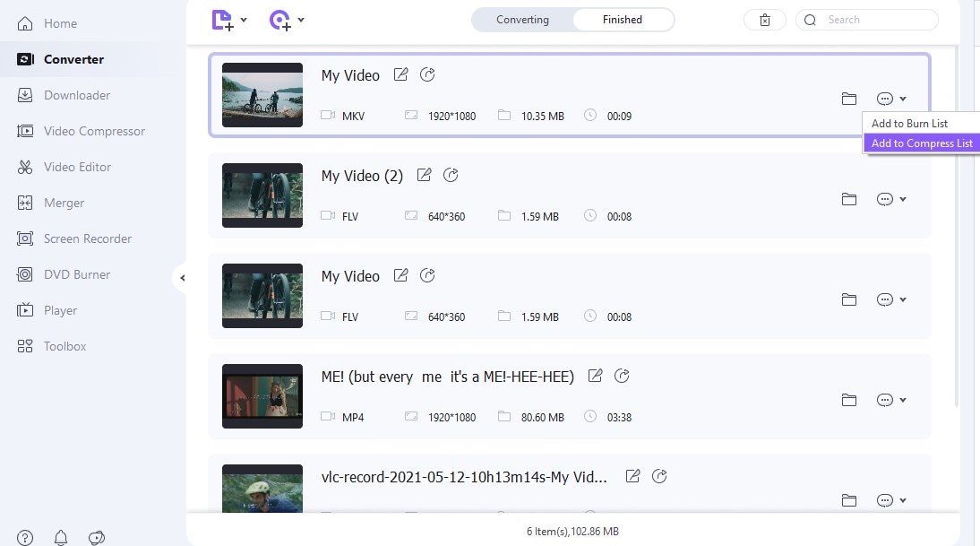Click the title 'ME! (but every me it's a ME!-HEE-HEE)'
980x546 pixels.
[x=448, y=377]
